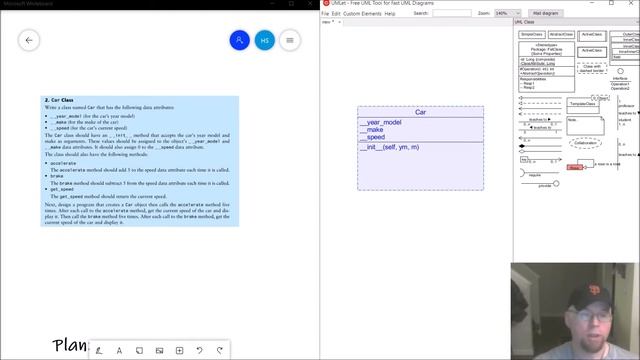This screenshot has height=360, width=640.
Task: Close the new diagram tab
Action: (340, 22)
